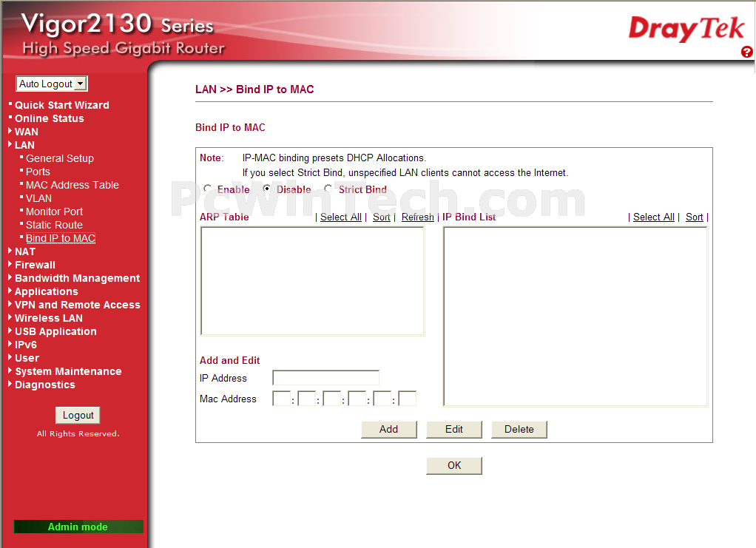Click the 'Add and Edit' section label
The height and width of the screenshot is (548, 756).
click(x=229, y=360)
